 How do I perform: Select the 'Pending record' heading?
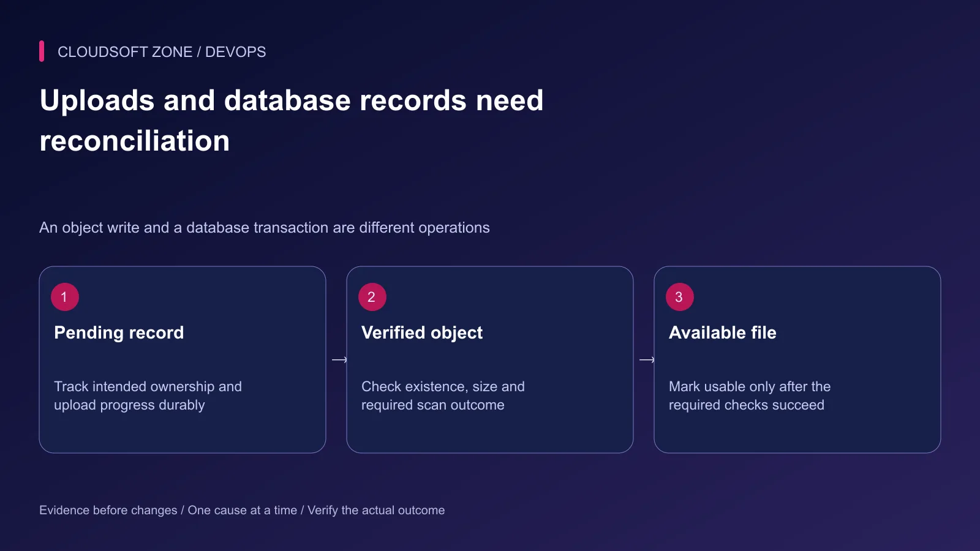[x=119, y=332]
